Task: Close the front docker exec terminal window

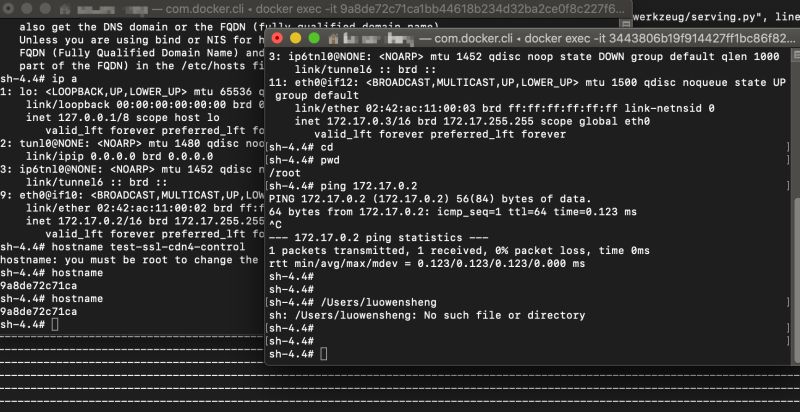Action: coord(277,38)
